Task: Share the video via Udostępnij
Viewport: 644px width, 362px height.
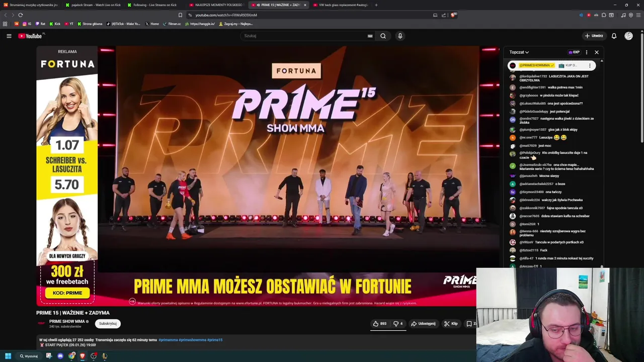Action: coord(423,324)
